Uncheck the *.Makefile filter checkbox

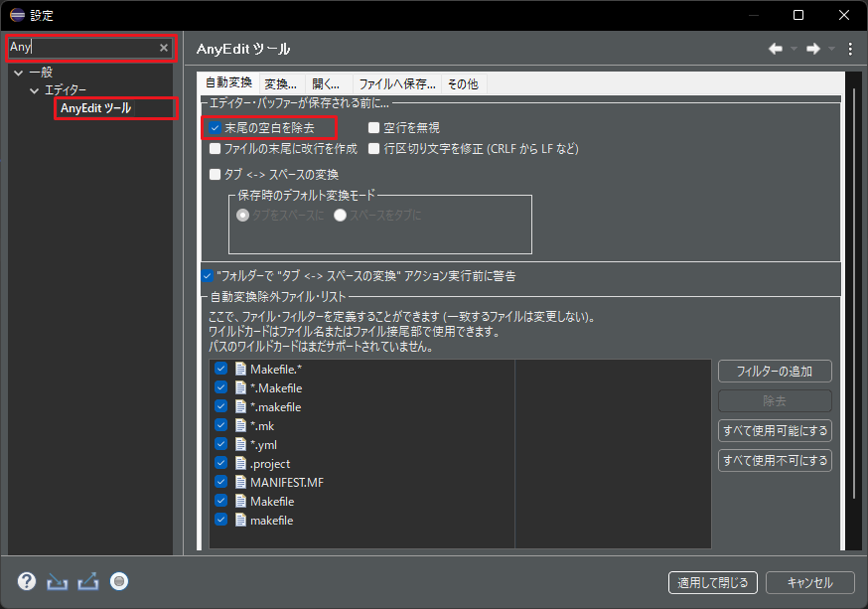point(220,387)
